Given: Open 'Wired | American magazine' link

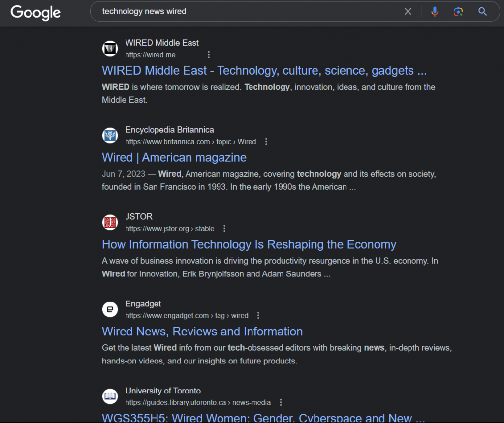Looking at the screenshot, I should [x=174, y=158].
